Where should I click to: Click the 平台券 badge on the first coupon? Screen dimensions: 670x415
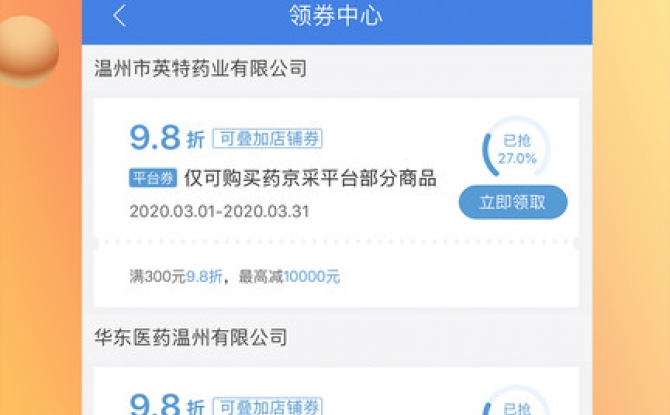coord(153,178)
